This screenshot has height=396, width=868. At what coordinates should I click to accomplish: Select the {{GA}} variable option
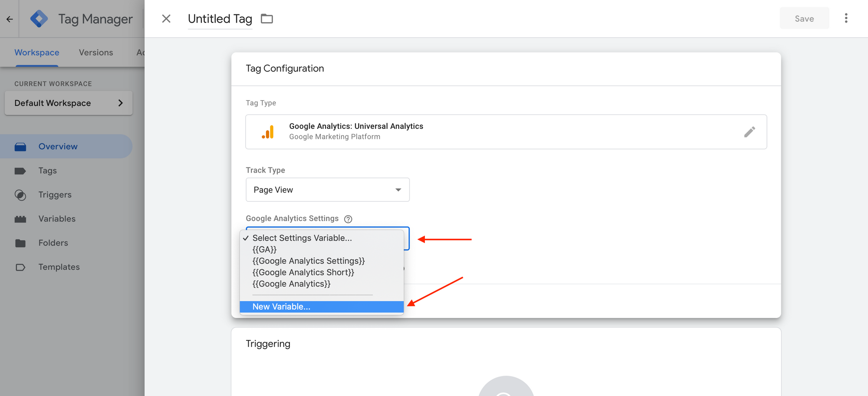(x=322, y=249)
